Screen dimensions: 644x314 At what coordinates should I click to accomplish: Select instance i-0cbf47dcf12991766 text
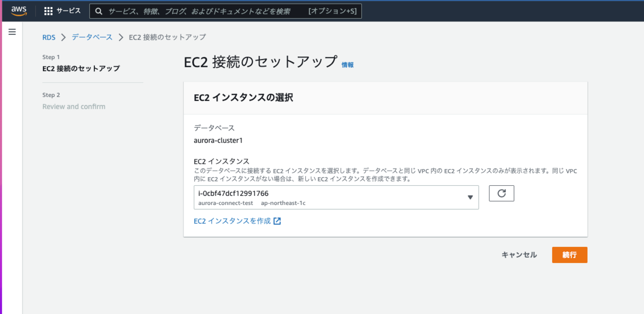click(x=233, y=193)
